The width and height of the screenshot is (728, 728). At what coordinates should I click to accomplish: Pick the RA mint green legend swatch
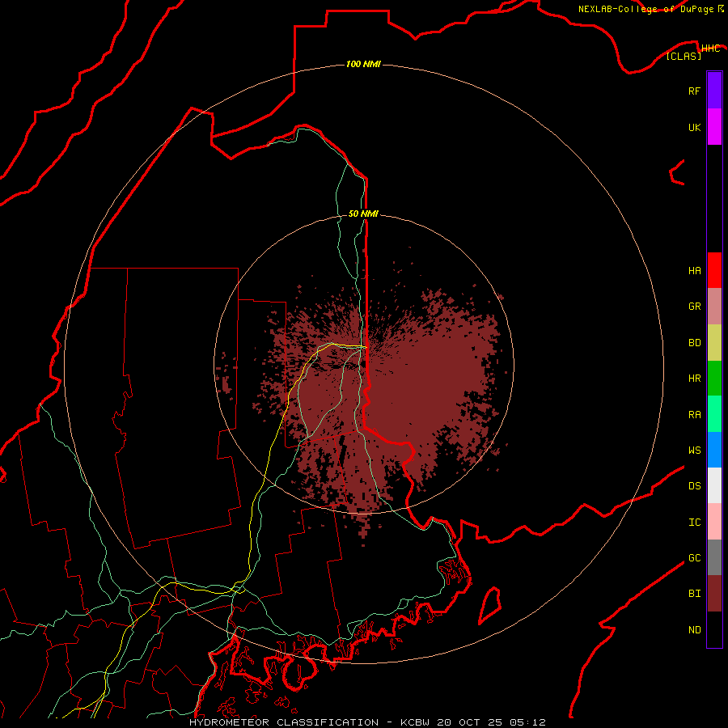[714, 414]
